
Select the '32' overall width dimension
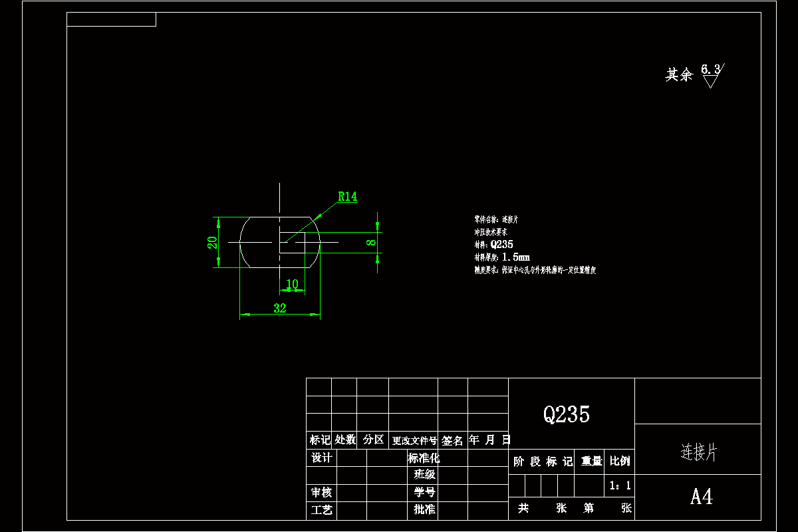pyautogui.click(x=279, y=308)
